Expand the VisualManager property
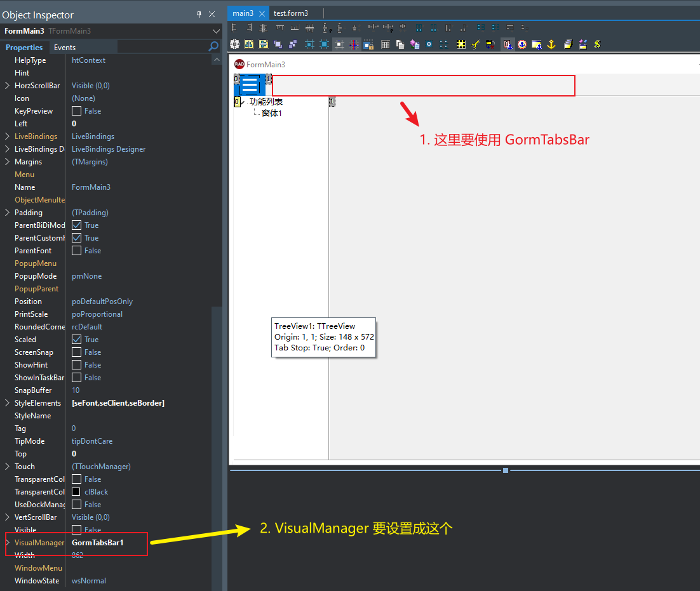This screenshot has width=700, height=591. coord(7,542)
